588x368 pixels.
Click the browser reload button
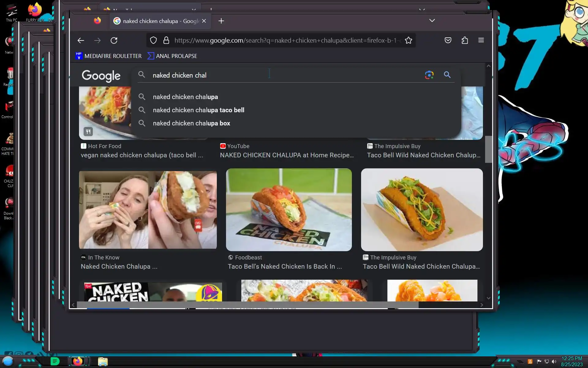click(114, 40)
